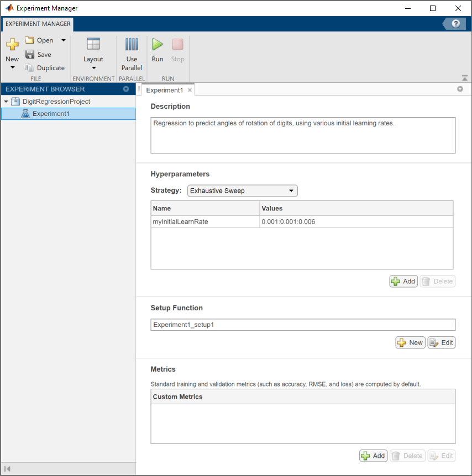This screenshot has height=476, width=472.
Task: Collapse the toolstrip with arrow icon
Action: [465, 78]
